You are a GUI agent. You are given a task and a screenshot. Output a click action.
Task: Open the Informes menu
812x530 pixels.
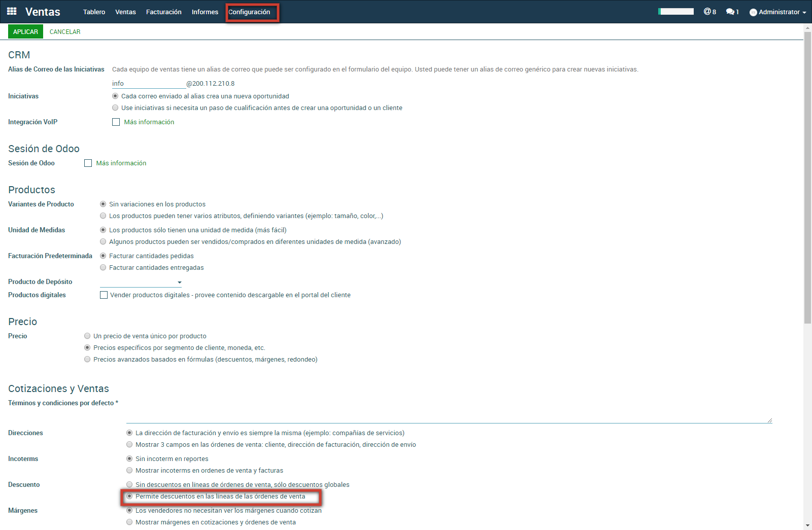[x=205, y=12]
